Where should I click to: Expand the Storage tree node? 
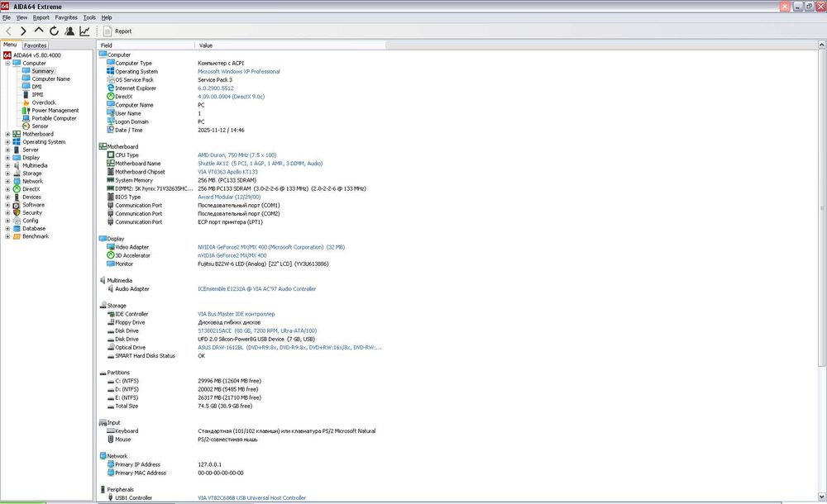(x=7, y=174)
